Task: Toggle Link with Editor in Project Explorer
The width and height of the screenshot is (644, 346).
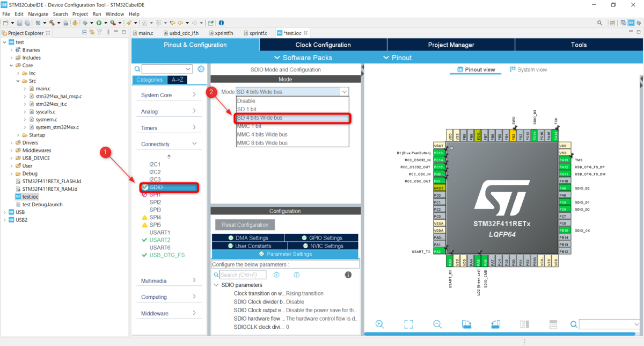Action: coord(92,33)
